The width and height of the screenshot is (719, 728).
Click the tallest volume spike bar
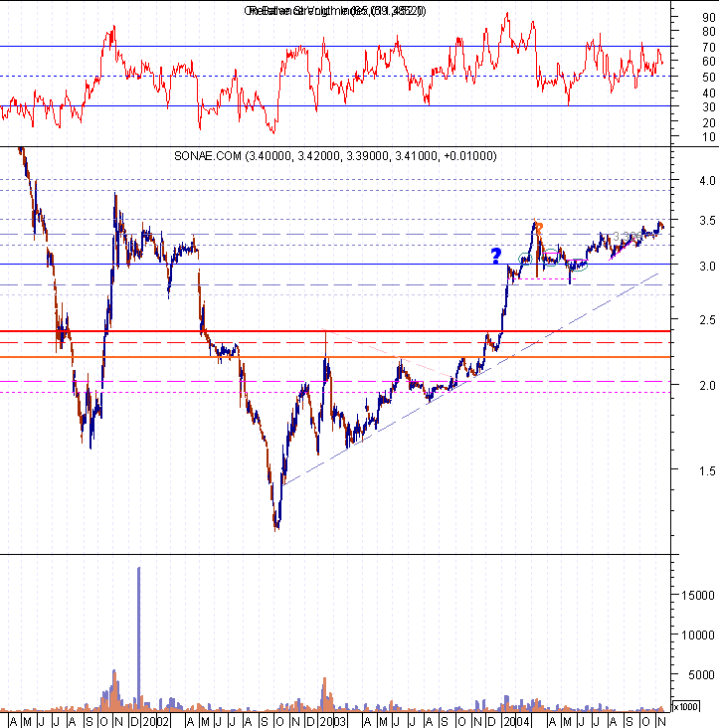coord(139,638)
